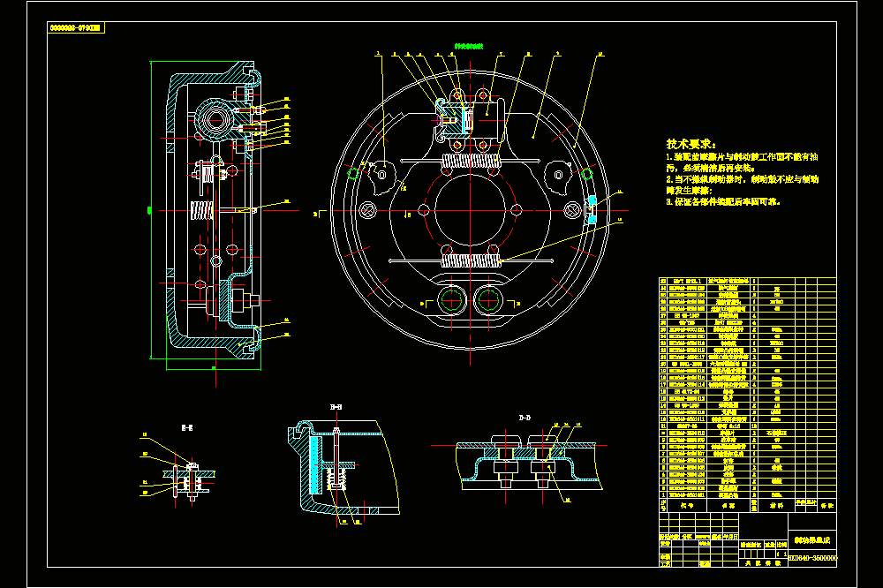
Task: Click the 备注 column header in parts list
Action: pos(827,506)
